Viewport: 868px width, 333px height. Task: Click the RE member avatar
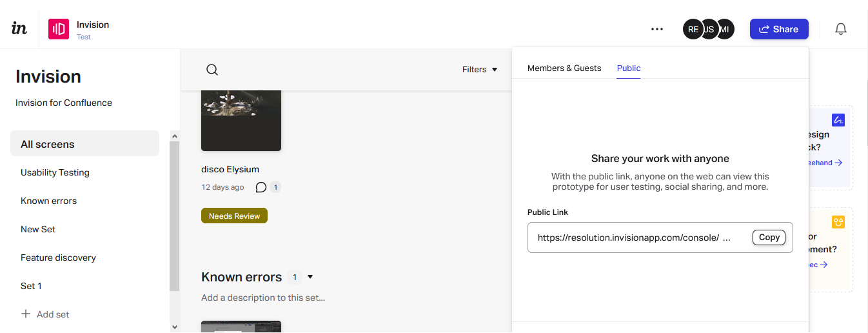point(693,29)
